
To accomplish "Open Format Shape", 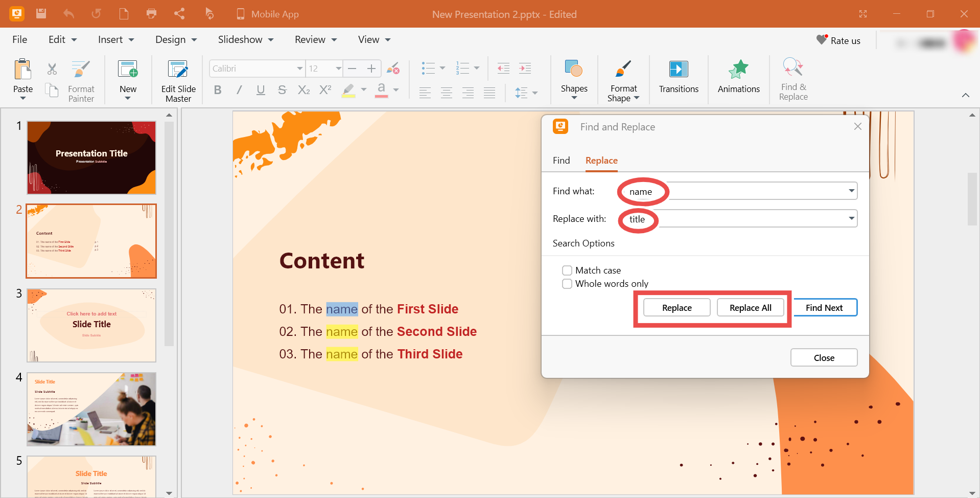I will 623,81.
